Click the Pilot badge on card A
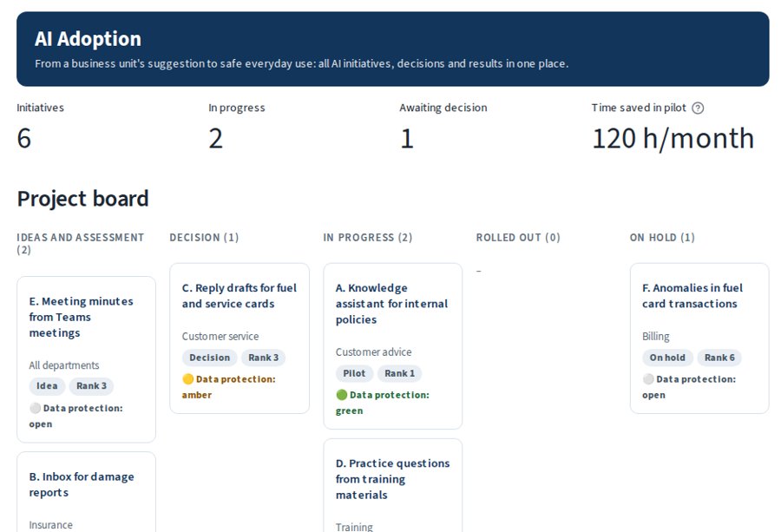Viewport: 781px width, 532px height. (x=354, y=373)
